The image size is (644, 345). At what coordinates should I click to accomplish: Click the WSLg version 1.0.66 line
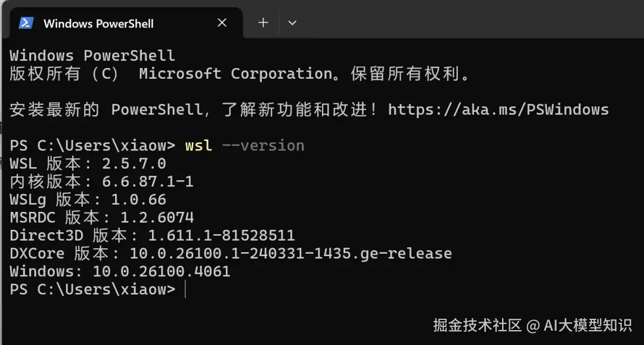pos(88,199)
